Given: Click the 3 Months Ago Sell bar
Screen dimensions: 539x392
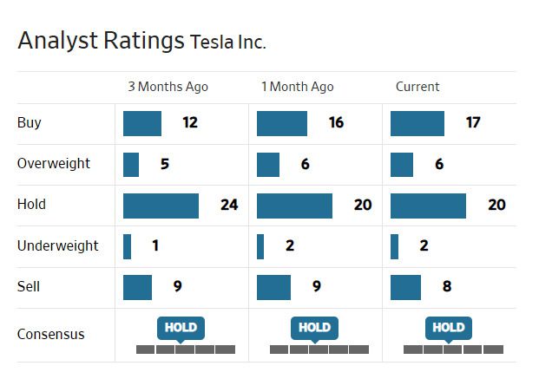Looking at the screenshot, I should click(137, 287).
